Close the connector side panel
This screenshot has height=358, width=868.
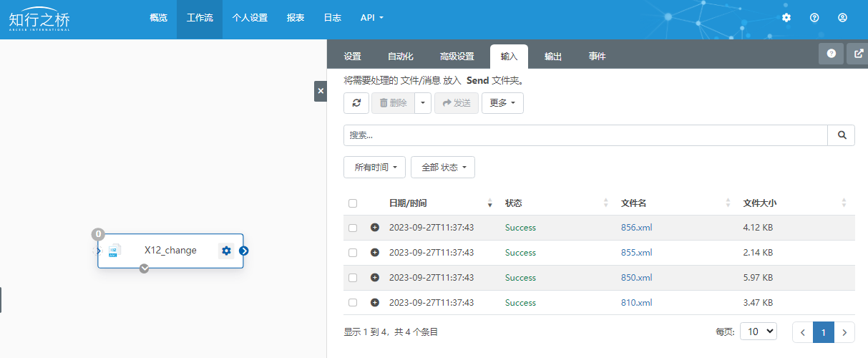pyautogui.click(x=321, y=91)
